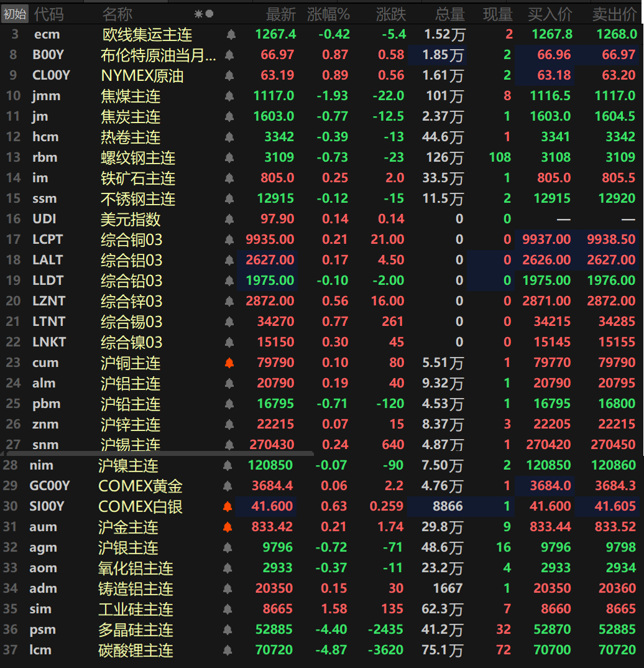Click the bell icon for 沪镍主连
Image resolution: width=644 pixels, height=668 pixels.
click(227, 465)
